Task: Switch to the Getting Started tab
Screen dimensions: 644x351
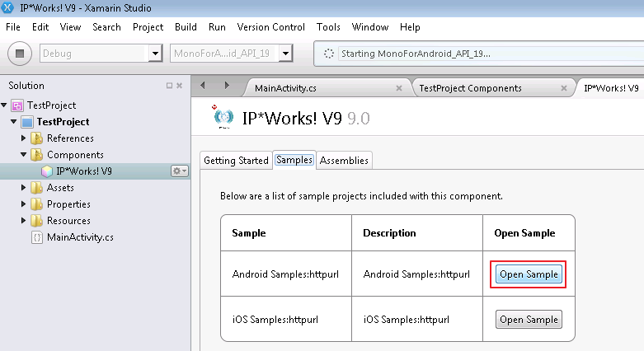Action: click(236, 161)
